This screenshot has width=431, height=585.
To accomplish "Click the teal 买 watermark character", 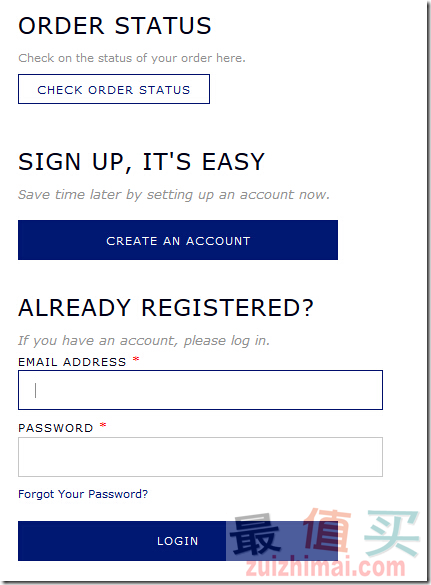I will (x=392, y=532).
